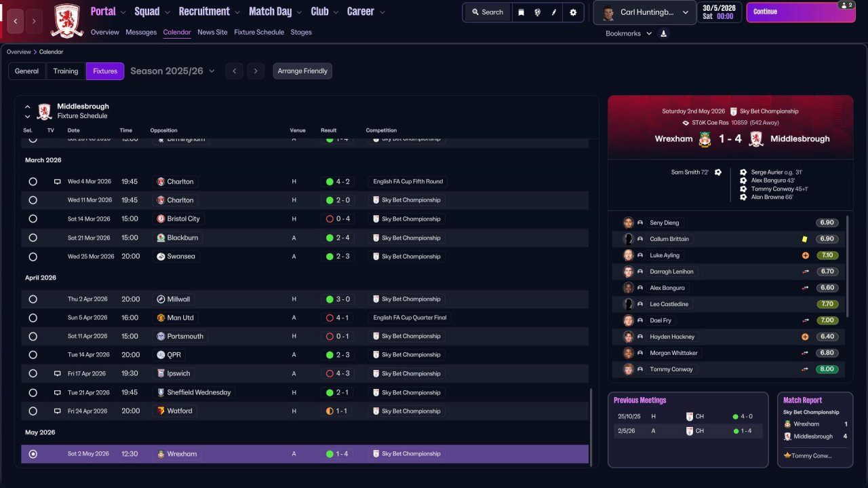Click the Watford badge in fixtures
The height and width of the screenshot is (488, 868).
[161, 411]
